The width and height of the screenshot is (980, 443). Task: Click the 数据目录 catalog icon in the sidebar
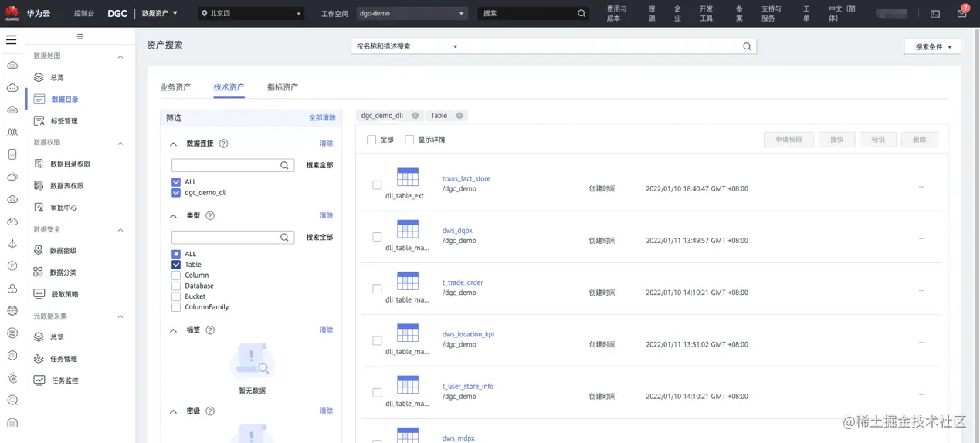point(39,100)
